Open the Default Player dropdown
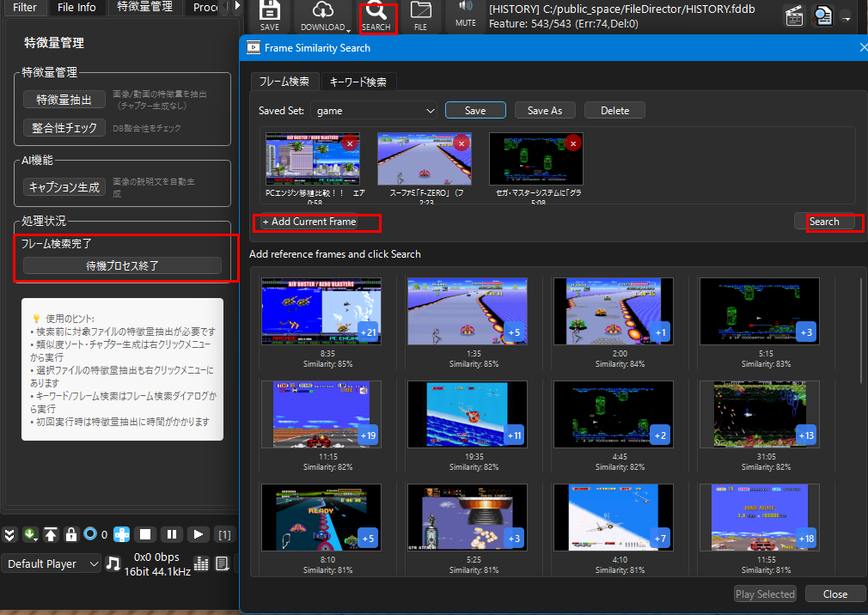 click(52, 563)
